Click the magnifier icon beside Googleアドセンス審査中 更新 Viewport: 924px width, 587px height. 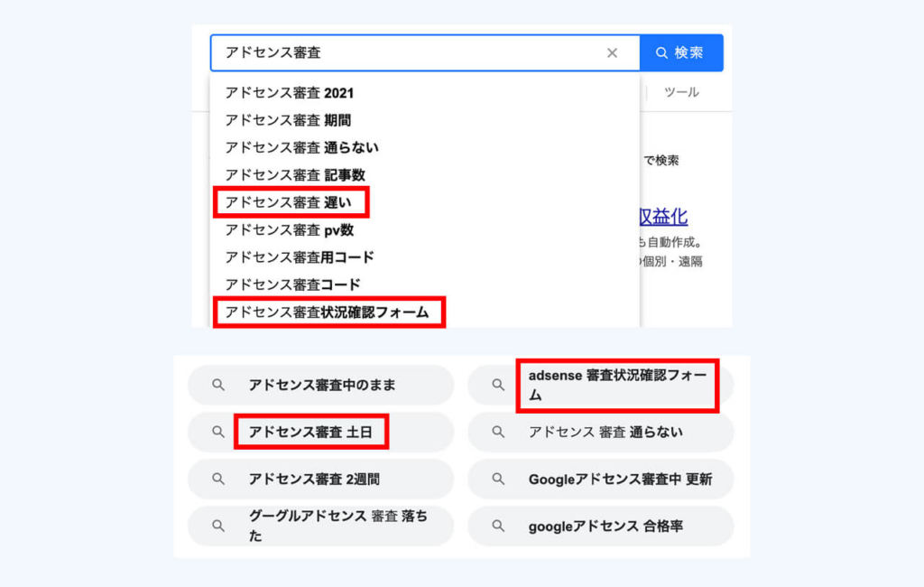coord(498,479)
